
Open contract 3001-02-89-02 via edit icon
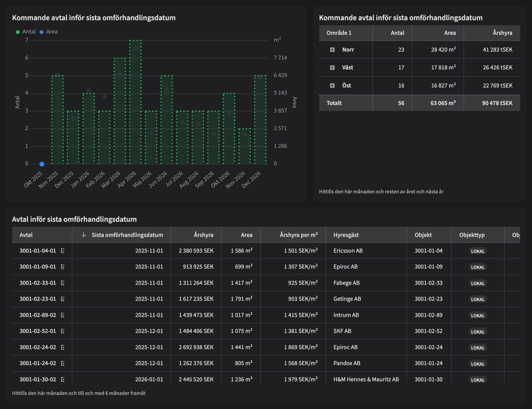(x=63, y=315)
